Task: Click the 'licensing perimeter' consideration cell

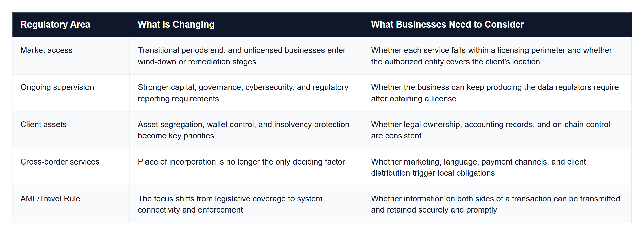Action: tap(497, 56)
